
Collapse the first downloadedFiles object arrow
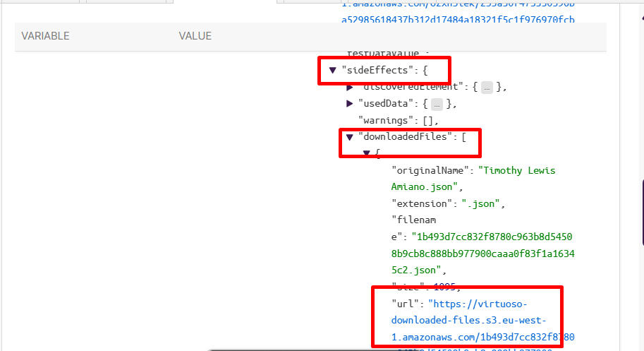click(366, 153)
